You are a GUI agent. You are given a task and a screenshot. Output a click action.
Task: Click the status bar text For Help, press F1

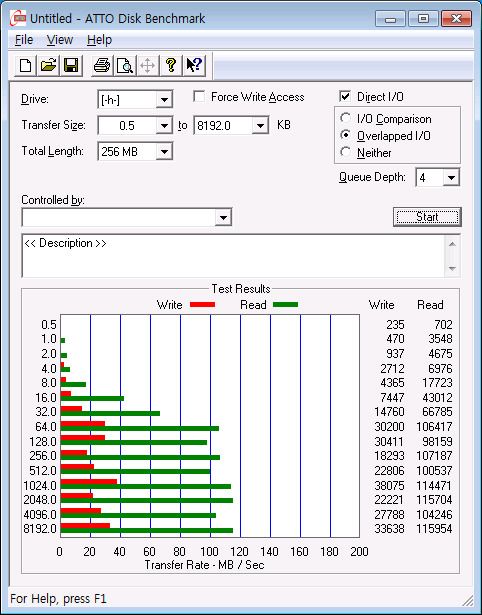(58, 599)
